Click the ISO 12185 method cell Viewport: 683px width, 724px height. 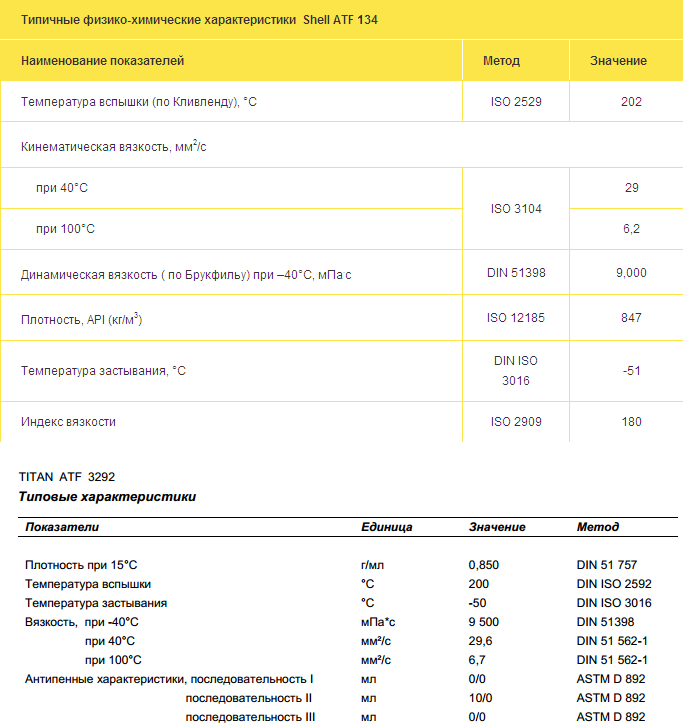click(516, 318)
